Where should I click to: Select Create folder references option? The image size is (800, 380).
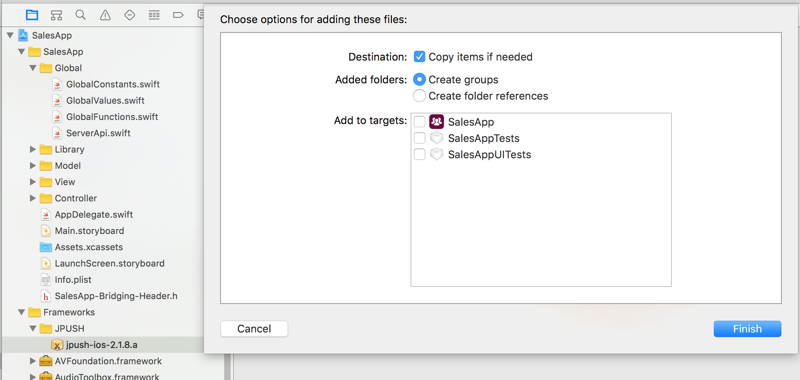tap(419, 96)
